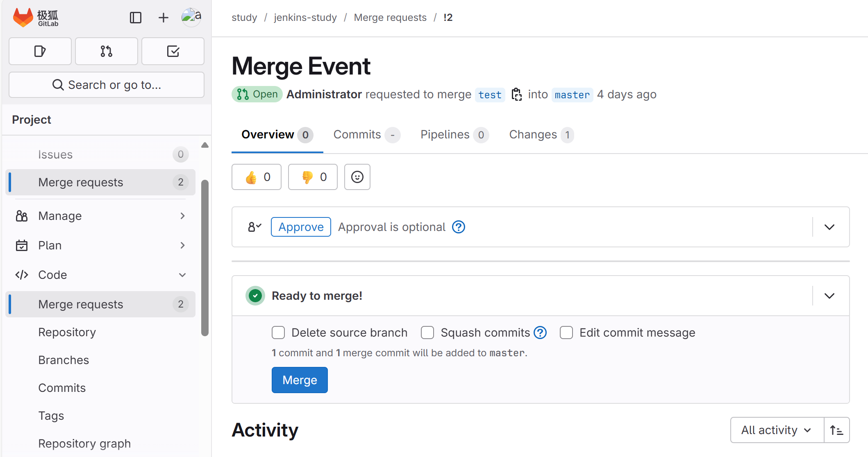Add a thumbs down reaction
868x457 pixels.
tap(313, 177)
